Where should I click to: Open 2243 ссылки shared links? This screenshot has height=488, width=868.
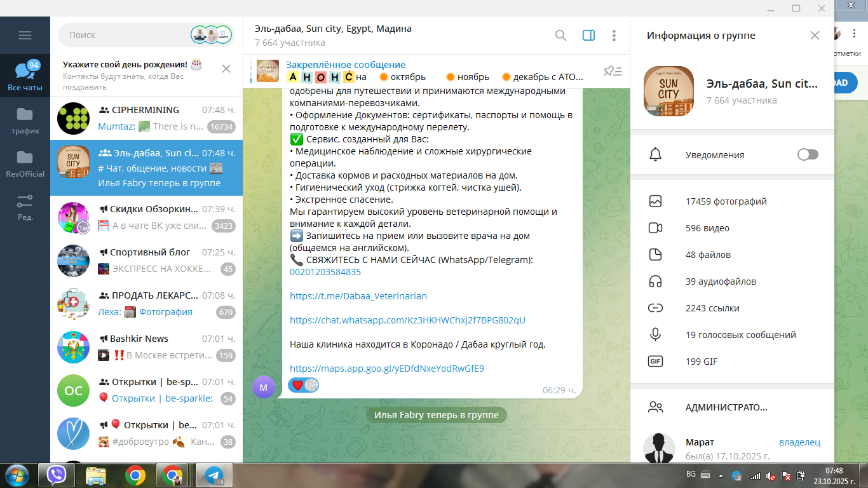(732, 308)
